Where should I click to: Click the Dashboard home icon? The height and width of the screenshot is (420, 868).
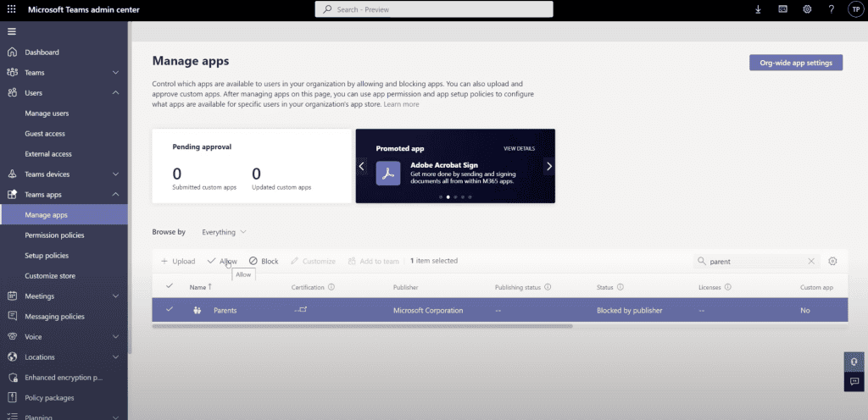coord(12,52)
